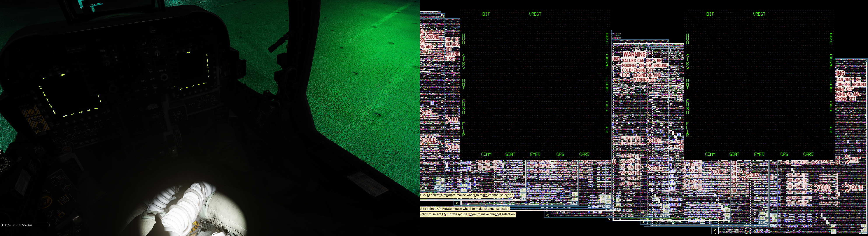The height and width of the screenshot is (236, 868).
Task: Select CONF on the right exported MFD
Action: click(831, 62)
